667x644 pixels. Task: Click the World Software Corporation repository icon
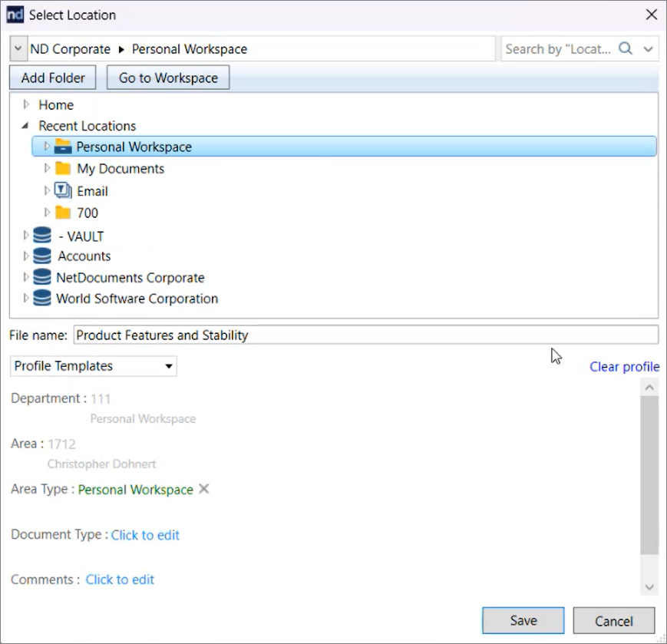coord(41,298)
